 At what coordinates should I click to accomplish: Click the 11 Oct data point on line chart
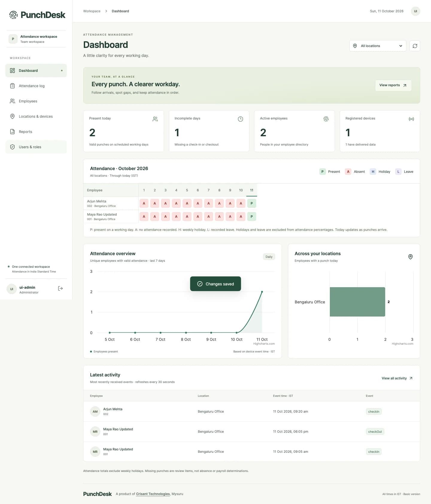click(262, 292)
